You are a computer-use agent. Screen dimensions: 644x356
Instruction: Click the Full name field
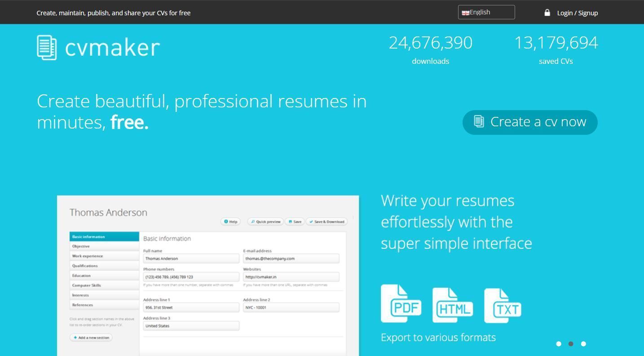click(x=191, y=258)
